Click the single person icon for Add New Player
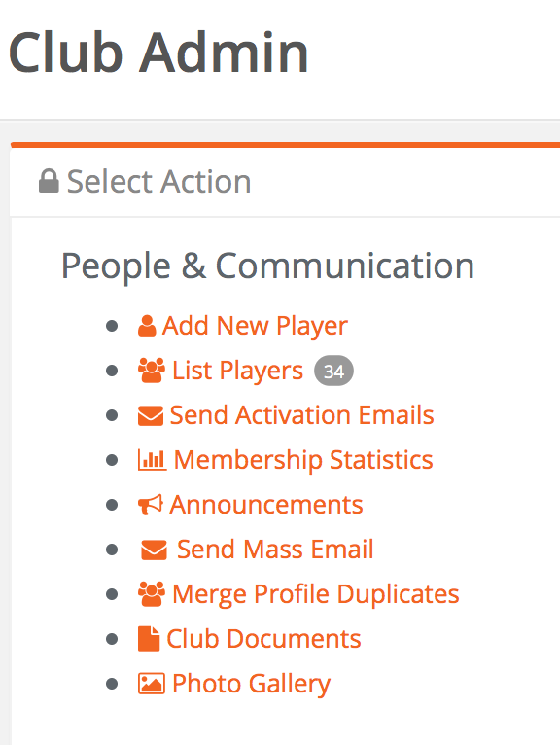560x745 pixels. (x=147, y=326)
